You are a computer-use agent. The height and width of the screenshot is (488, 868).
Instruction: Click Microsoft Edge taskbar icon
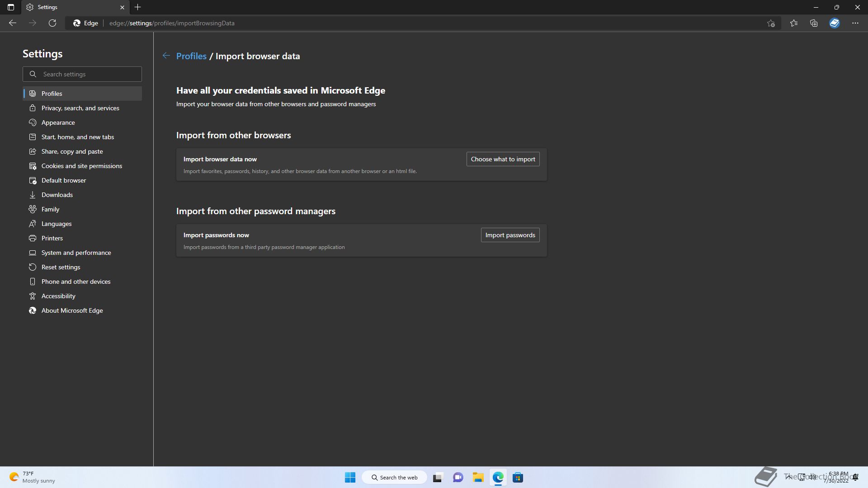[x=498, y=477]
